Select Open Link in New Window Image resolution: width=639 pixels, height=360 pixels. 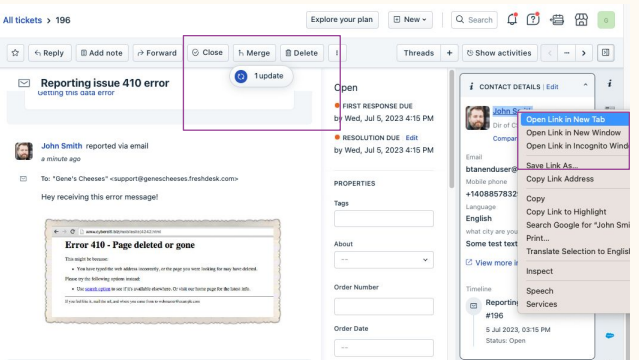573,133
